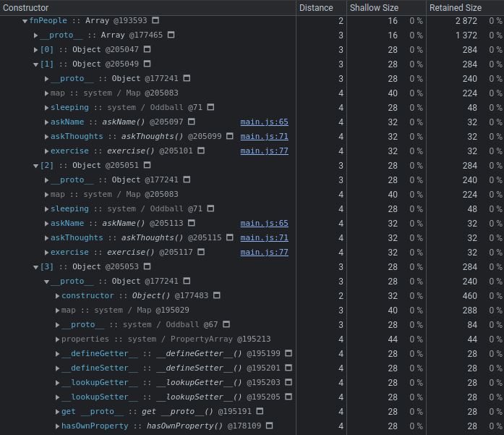Expand the hasOwnProperty() @178109 node
504x435 pixels.
pyautogui.click(x=58, y=426)
